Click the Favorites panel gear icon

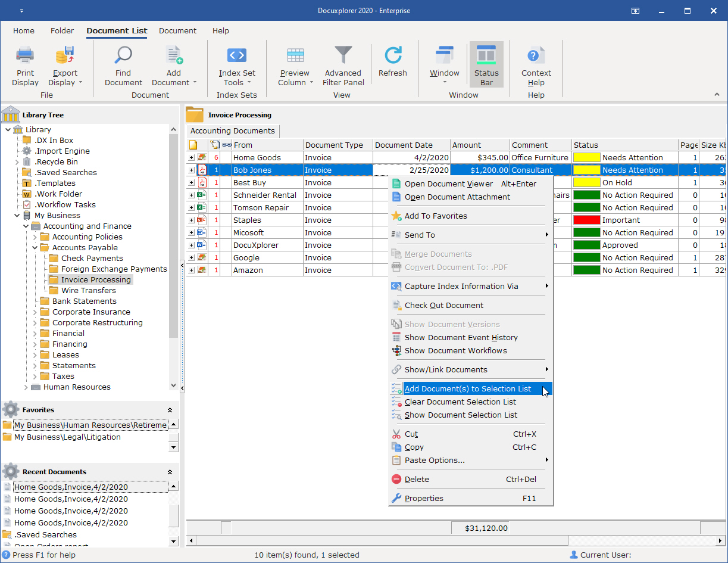click(x=10, y=409)
